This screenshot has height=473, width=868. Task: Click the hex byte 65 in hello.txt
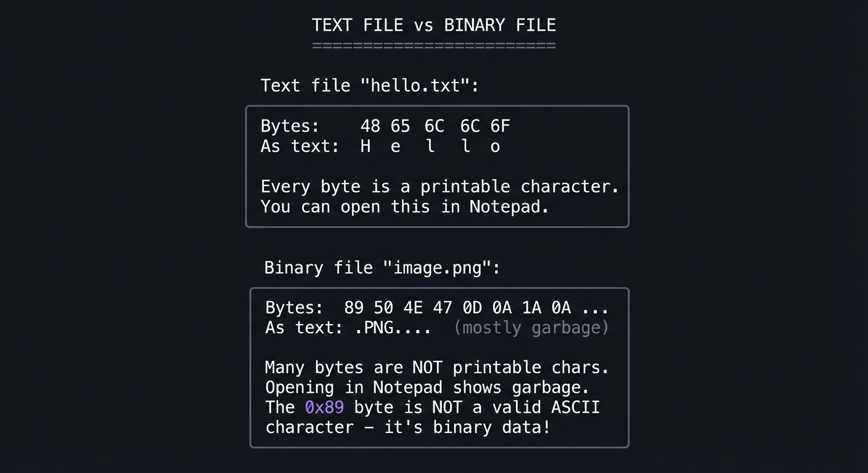pyautogui.click(x=400, y=126)
